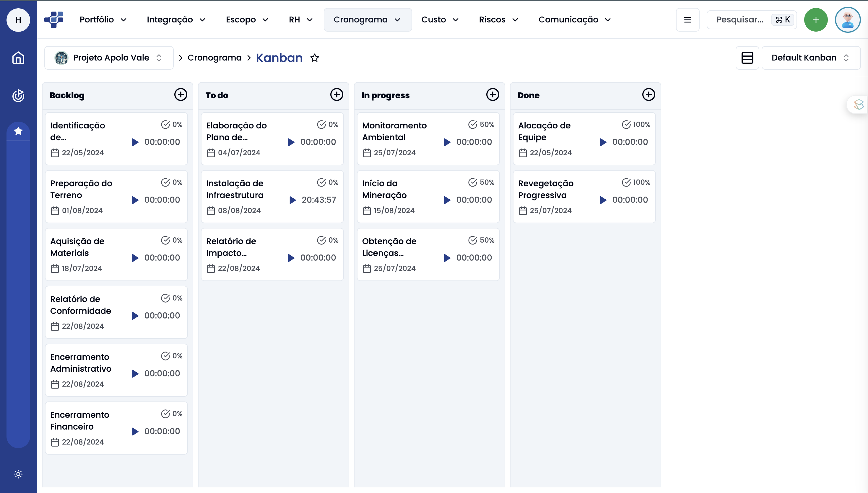Image resolution: width=868 pixels, height=493 pixels.
Task: Expand the Cronograma menu
Action: 368,20
